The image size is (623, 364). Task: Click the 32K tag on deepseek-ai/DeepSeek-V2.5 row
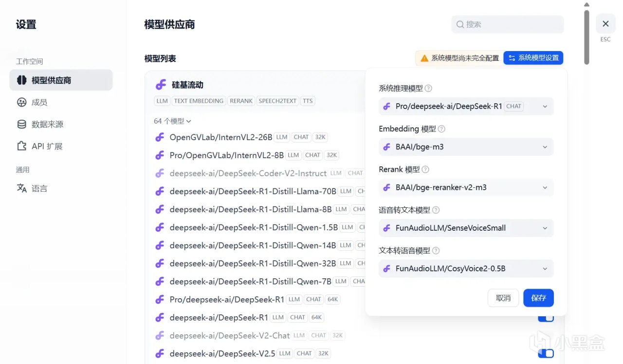click(323, 354)
